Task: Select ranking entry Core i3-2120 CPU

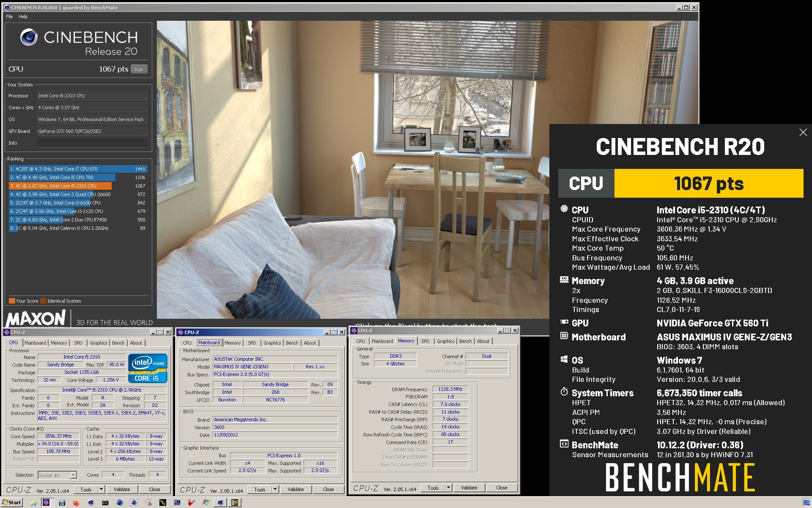Action: pyautogui.click(x=78, y=211)
